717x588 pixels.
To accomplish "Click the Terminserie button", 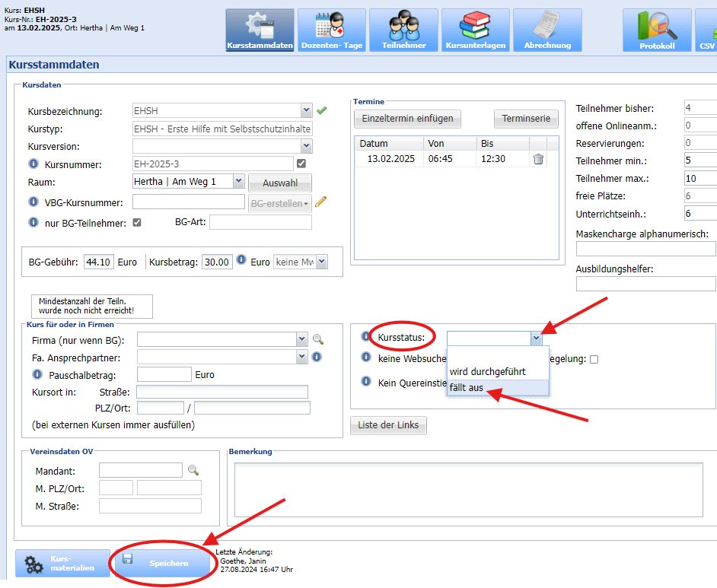I will (526, 119).
